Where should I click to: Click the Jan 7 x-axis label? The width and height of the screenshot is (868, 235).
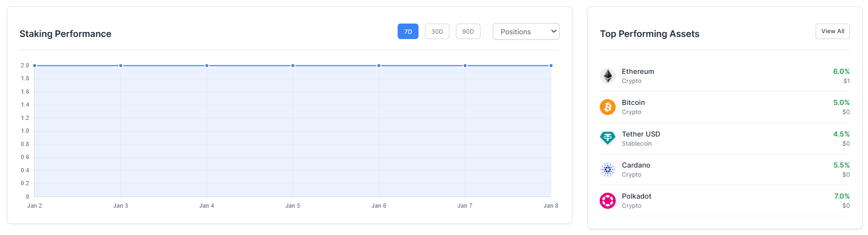click(464, 206)
